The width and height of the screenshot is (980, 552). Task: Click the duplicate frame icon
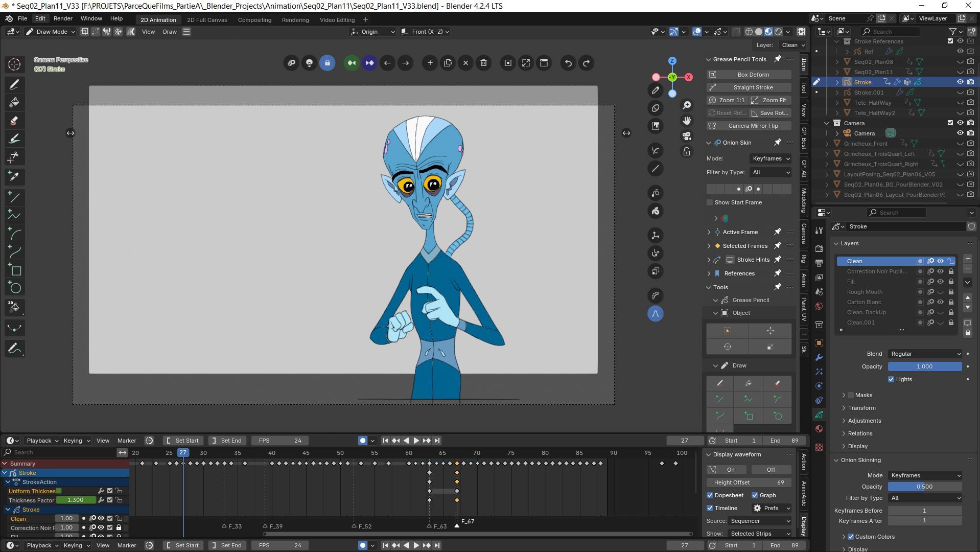click(448, 63)
